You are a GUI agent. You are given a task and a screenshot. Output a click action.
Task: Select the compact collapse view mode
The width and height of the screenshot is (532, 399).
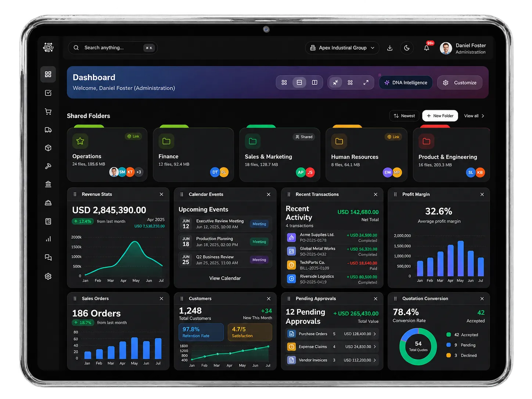[335, 83]
